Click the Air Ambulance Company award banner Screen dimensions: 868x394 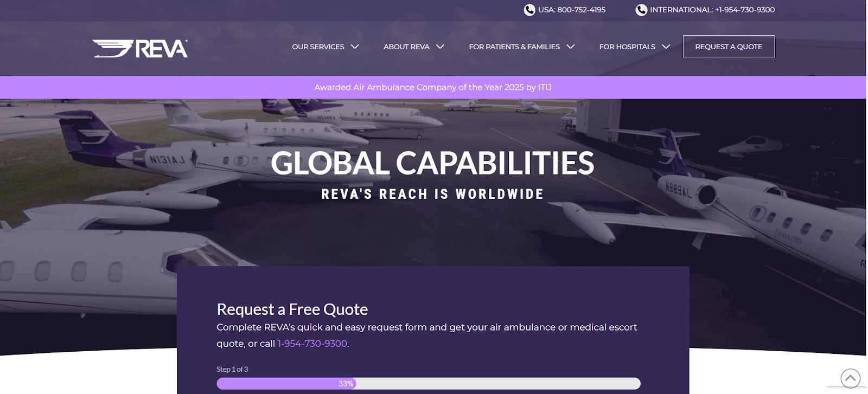(x=432, y=87)
